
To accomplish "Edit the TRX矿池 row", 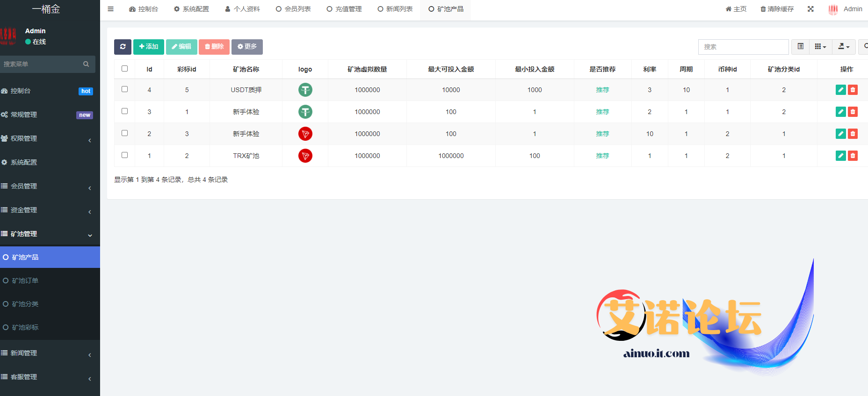I will [x=841, y=156].
